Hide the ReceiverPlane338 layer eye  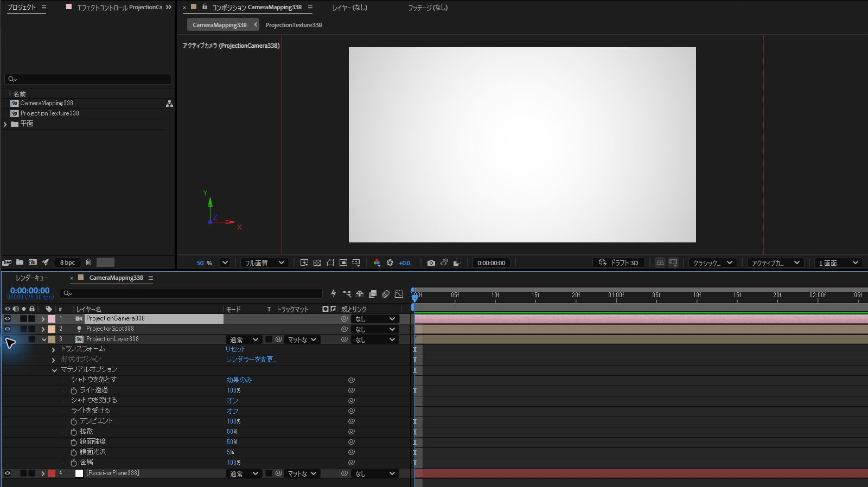pos(8,473)
